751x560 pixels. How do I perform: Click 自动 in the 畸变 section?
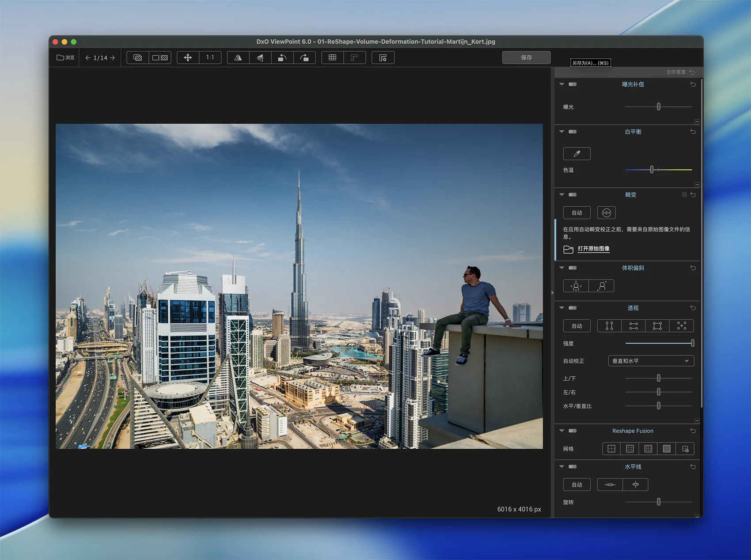(577, 213)
